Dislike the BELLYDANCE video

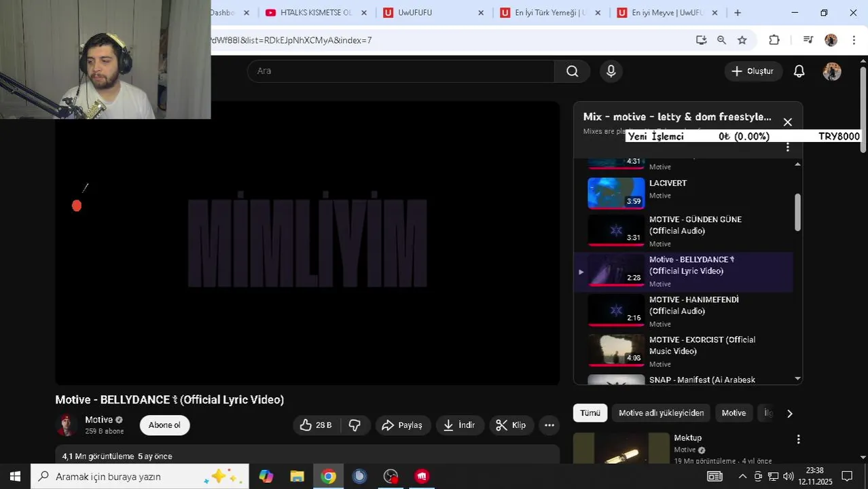pos(355,425)
